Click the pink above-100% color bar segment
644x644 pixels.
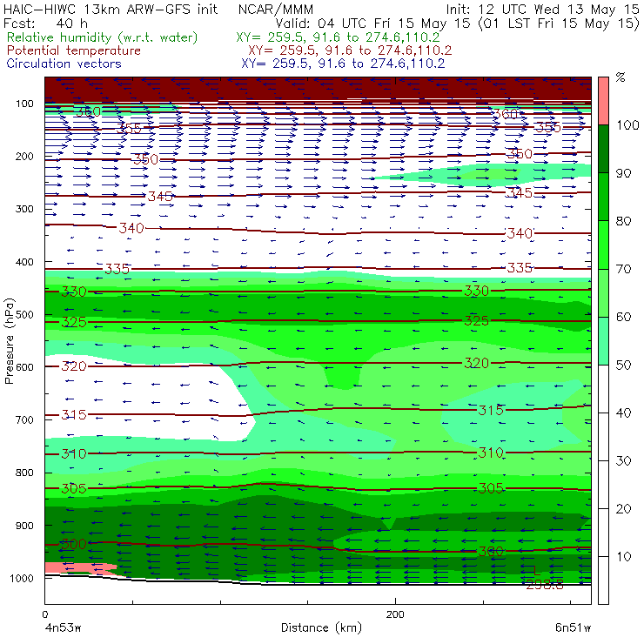click(x=603, y=101)
